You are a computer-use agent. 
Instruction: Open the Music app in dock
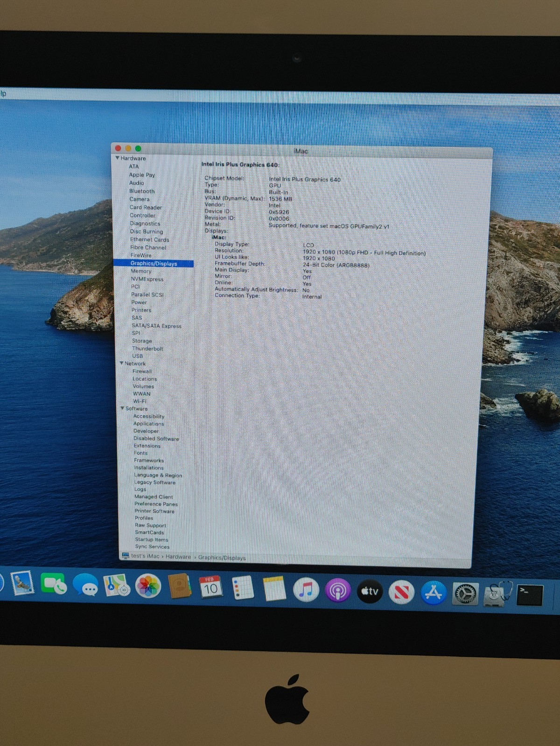coord(306,590)
